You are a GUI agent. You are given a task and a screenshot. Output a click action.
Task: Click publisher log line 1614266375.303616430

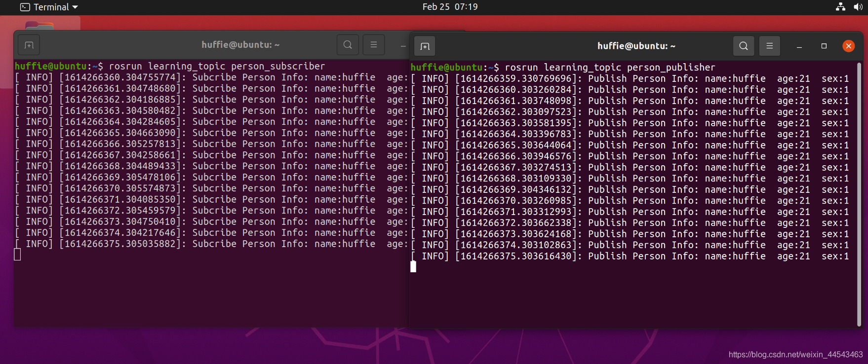630,256
